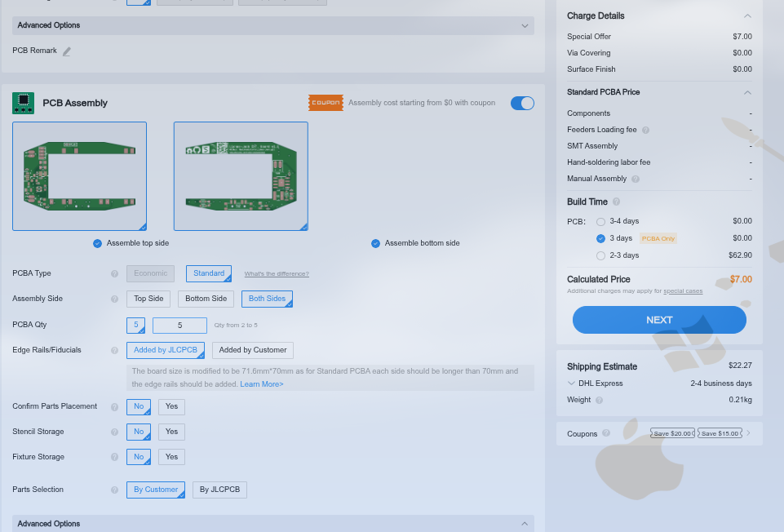The width and height of the screenshot is (784, 532).
Task: Expand the DHL Express shipping dropdown
Action: (572, 383)
